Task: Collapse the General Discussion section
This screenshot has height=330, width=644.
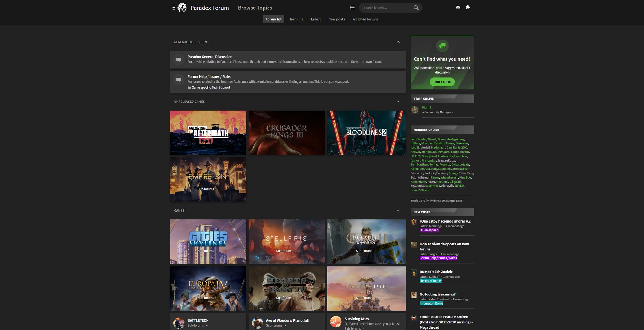Action: (398, 42)
